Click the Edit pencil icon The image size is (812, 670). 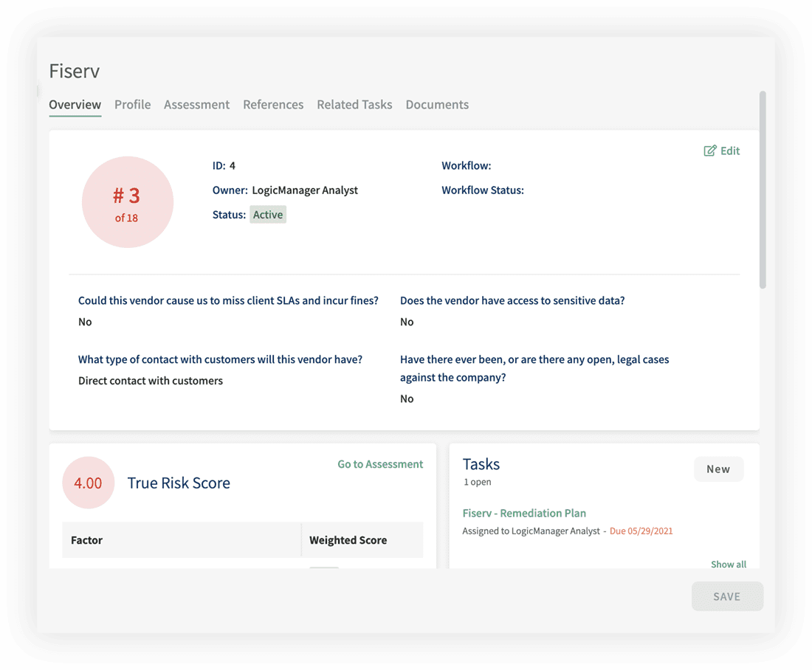pos(709,150)
